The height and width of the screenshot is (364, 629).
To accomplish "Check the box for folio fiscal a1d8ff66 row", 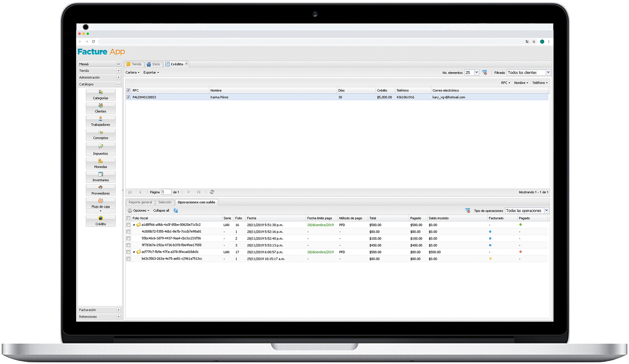I will click(128, 225).
